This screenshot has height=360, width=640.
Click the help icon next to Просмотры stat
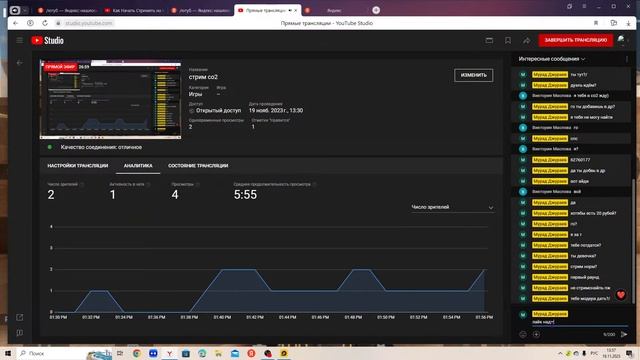point(198,184)
